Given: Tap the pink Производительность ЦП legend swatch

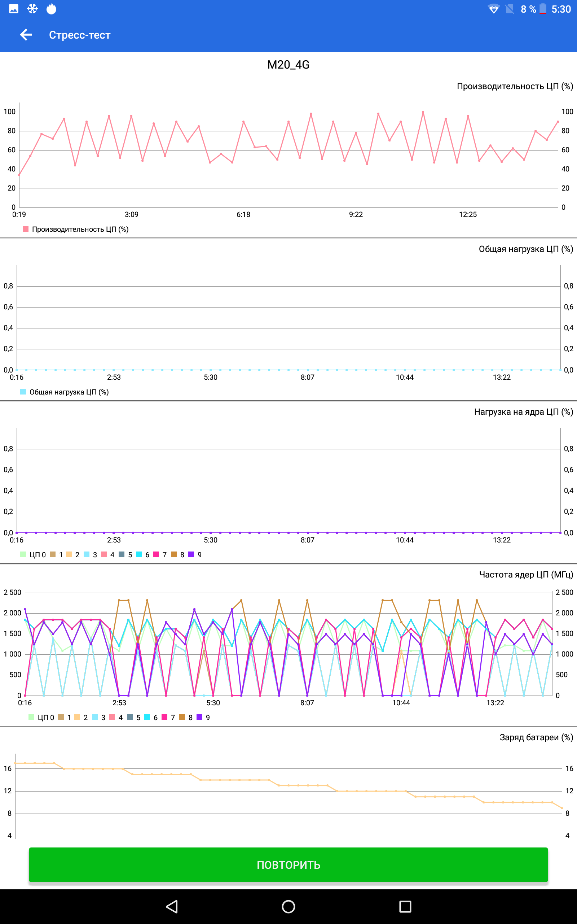Looking at the screenshot, I should click(x=26, y=229).
